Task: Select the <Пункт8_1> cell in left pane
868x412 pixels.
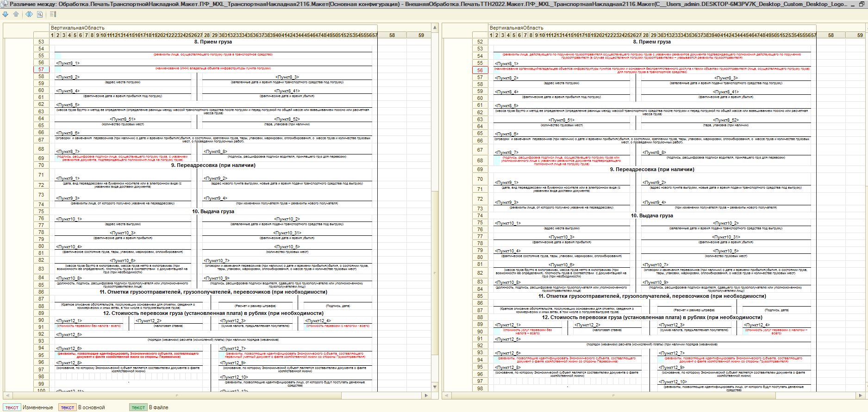Action: (68, 63)
